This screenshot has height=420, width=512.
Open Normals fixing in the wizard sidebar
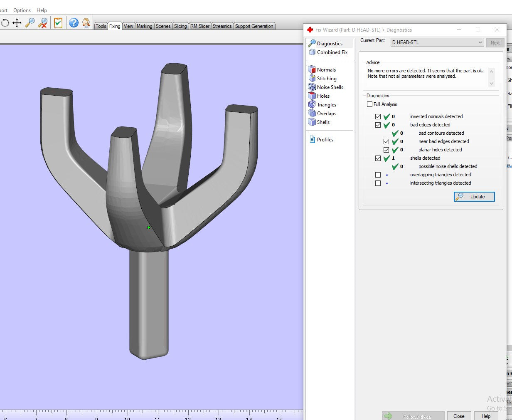tap(326, 70)
